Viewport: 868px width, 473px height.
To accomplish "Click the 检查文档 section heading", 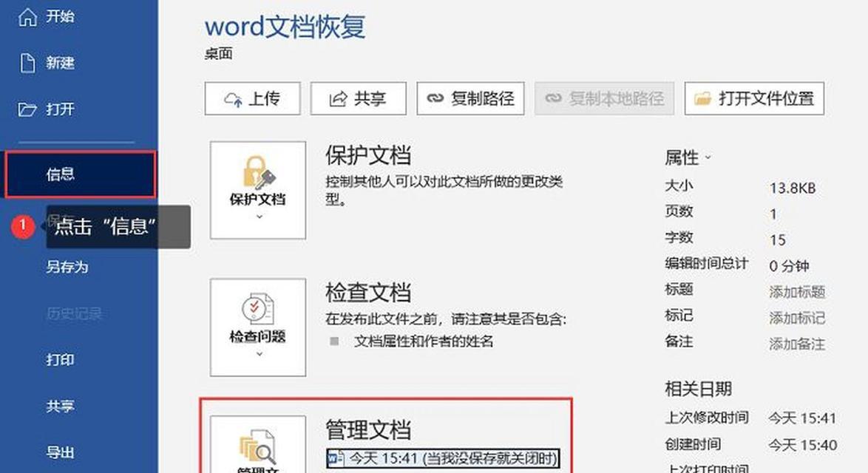I will [x=368, y=293].
